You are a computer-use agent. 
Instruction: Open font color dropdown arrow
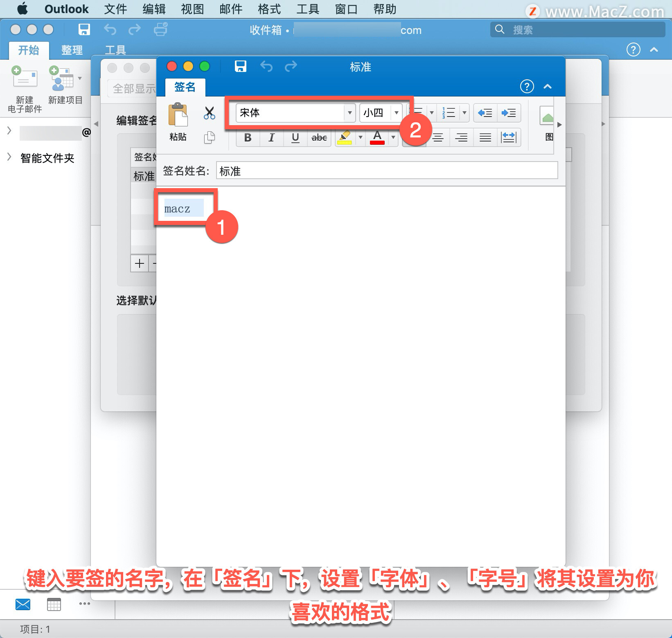click(393, 137)
